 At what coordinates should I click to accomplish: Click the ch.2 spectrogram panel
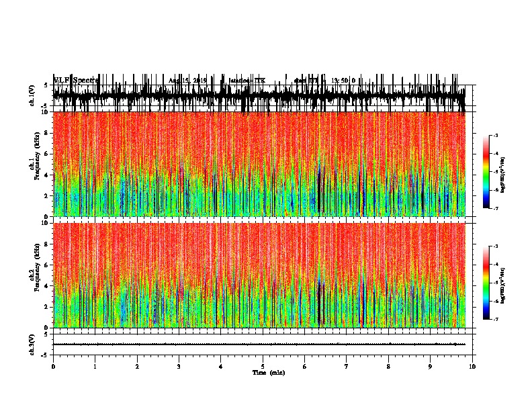pos(259,275)
